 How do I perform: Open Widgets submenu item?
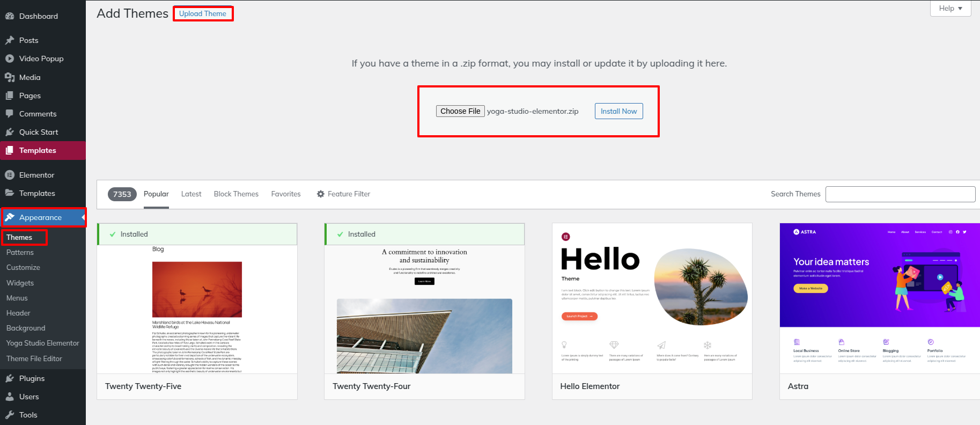coord(20,283)
